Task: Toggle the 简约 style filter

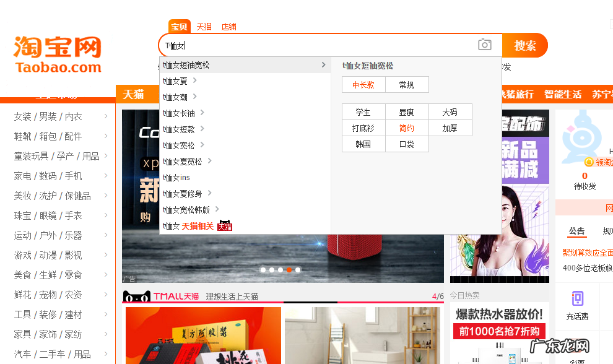Action: point(407,128)
